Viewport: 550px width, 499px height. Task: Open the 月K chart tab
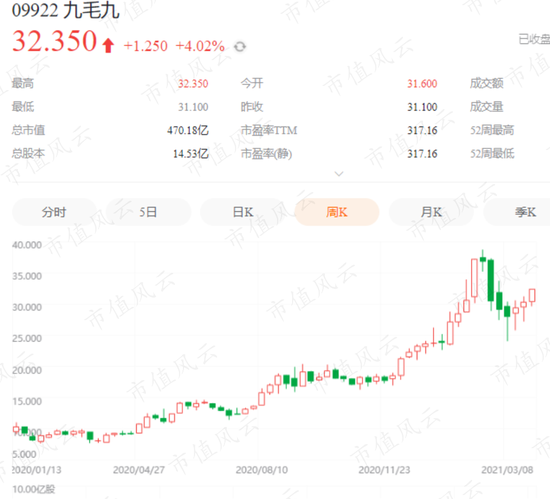coord(431,212)
